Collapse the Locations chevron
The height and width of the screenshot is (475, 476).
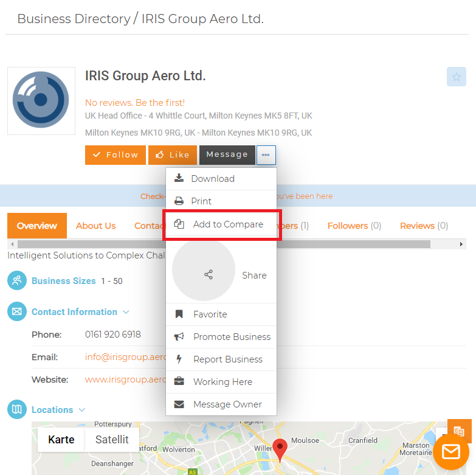click(x=81, y=410)
